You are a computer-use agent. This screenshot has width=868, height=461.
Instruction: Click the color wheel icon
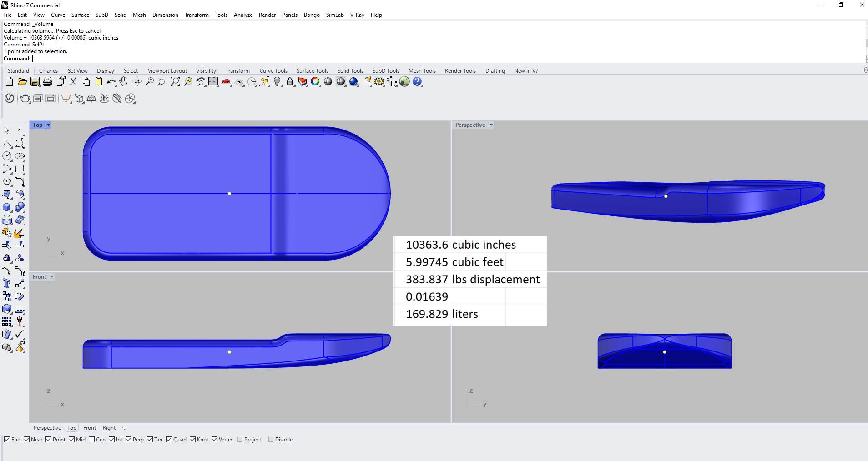[315, 82]
